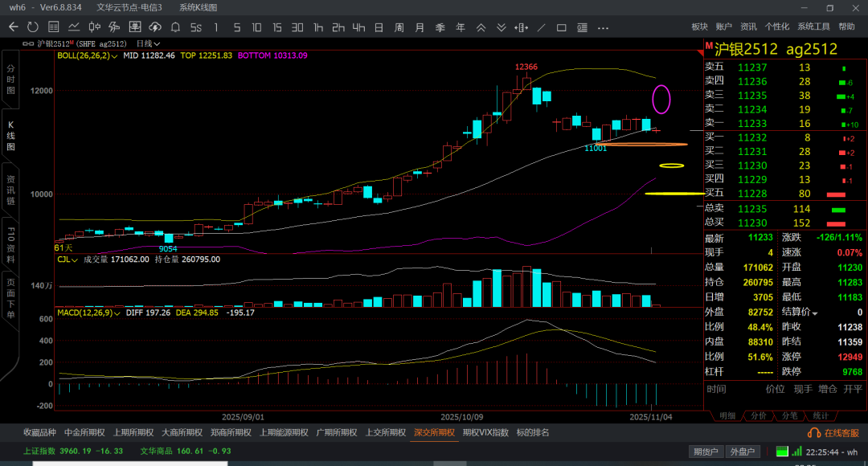Click the indicator wave icon in toolbar
This screenshot has width=868, height=466.
click(x=115, y=27)
